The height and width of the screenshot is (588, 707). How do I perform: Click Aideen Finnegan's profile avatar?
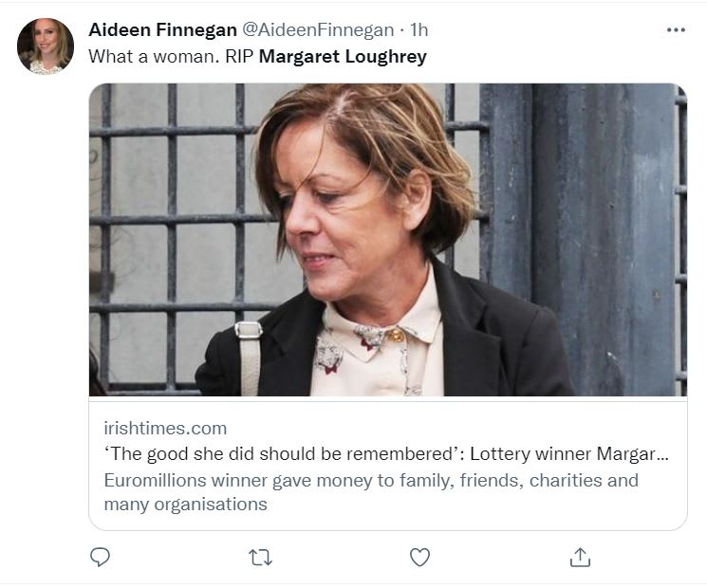(x=45, y=46)
